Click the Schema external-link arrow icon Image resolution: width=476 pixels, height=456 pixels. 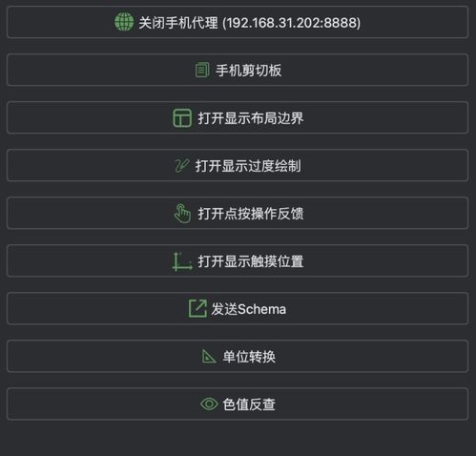pos(197,308)
